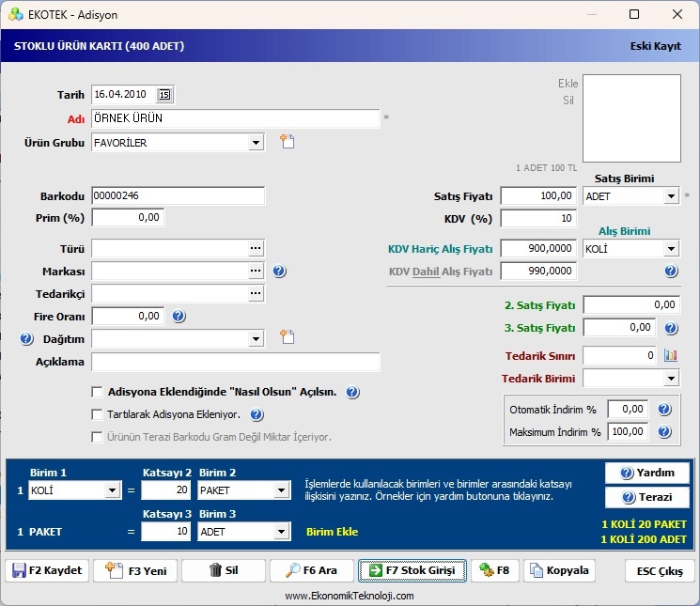Enable Adisyona Eklendiğinde Nasıl Olsun Açılsın checkbox

97,392
